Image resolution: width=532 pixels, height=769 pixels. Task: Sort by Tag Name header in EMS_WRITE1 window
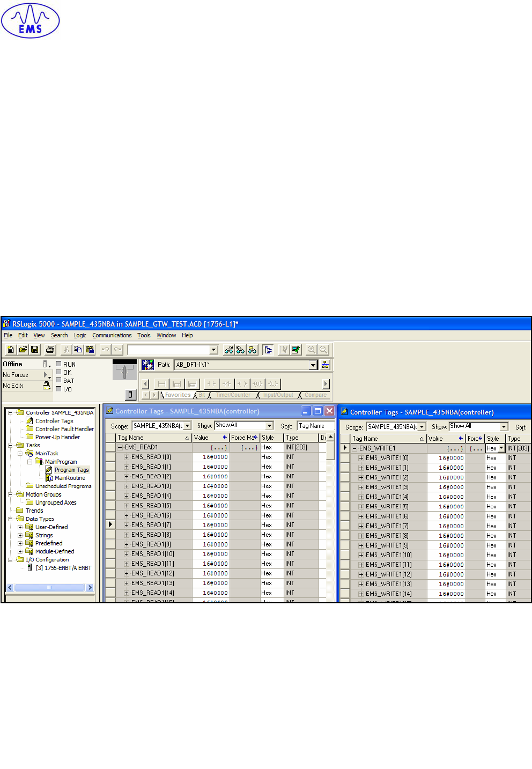(x=388, y=439)
